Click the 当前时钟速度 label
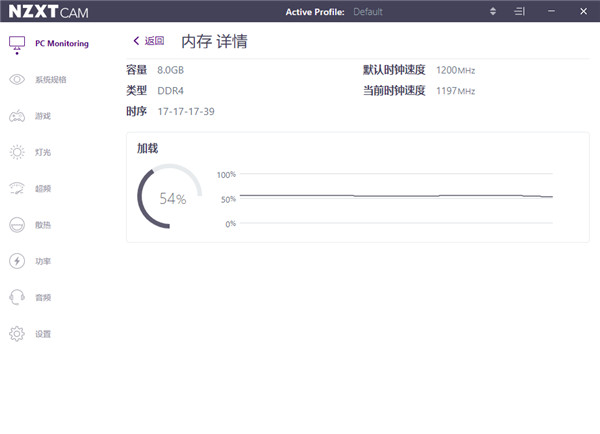This screenshot has width=600, height=434. point(394,91)
